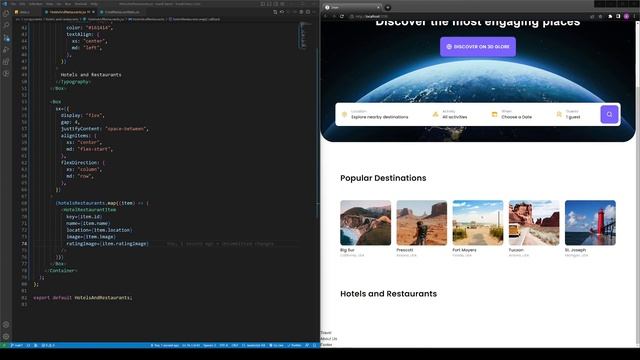Click the Prettier status bar item
The height and width of the screenshot is (360, 640).
coord(295,345)
